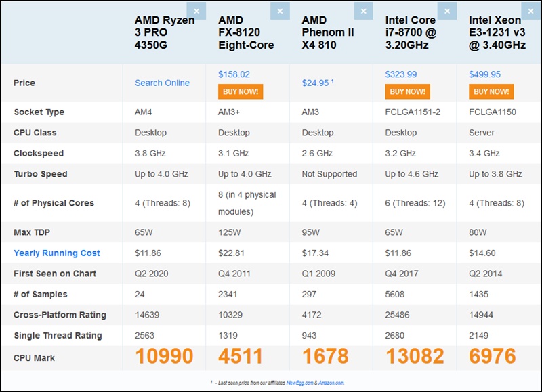Click the CPU Mark score 10990
542x392 pixels.
pos(164,356)
